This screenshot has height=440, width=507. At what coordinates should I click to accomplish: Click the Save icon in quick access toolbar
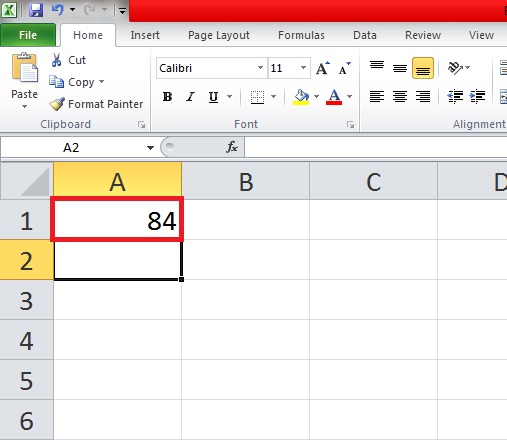pos(36,10)
